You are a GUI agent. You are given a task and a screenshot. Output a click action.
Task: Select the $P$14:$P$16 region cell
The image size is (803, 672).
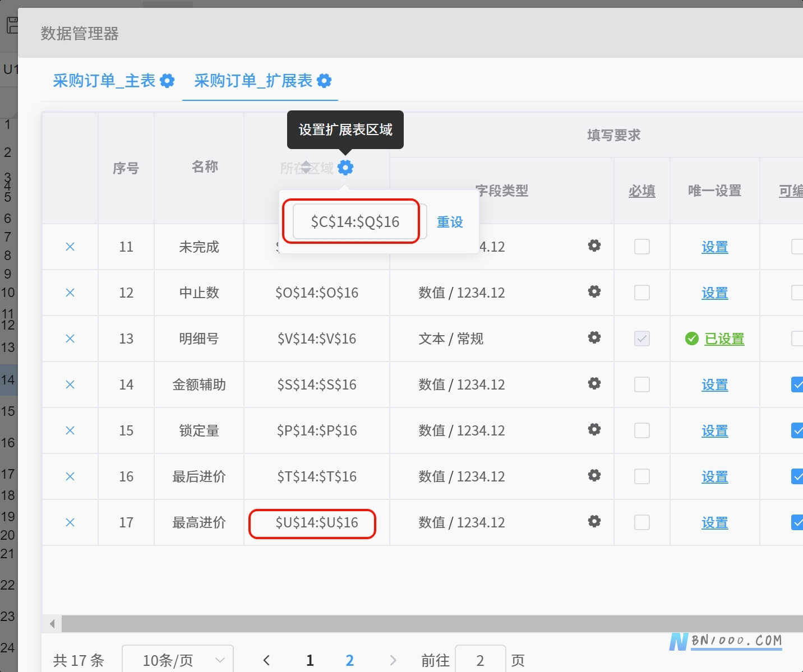(x=317, y=430)
